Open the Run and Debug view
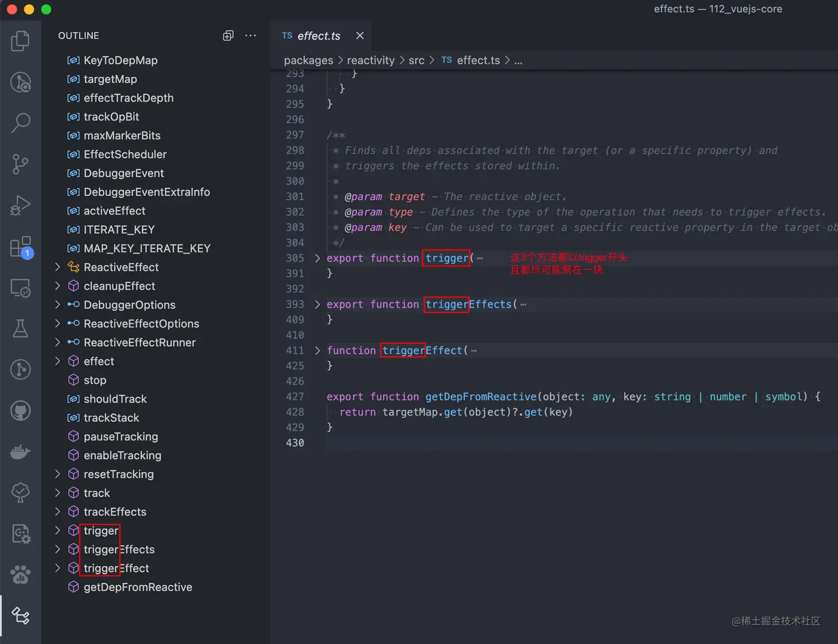The image size is (838, 644). click(21, 205)
